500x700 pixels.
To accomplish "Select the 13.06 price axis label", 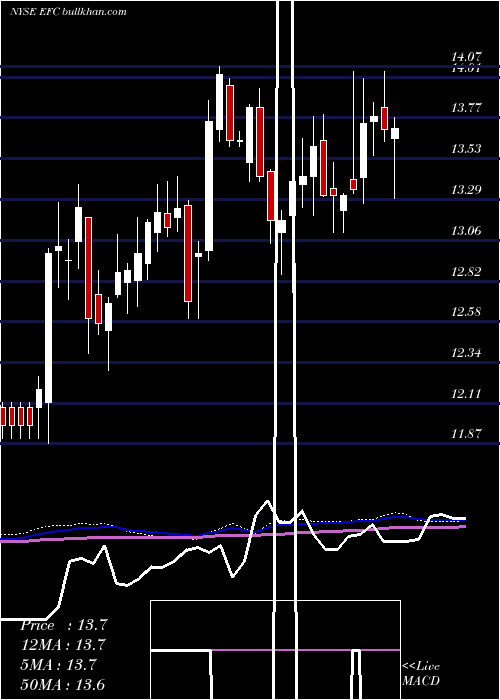I will (466, 231).
